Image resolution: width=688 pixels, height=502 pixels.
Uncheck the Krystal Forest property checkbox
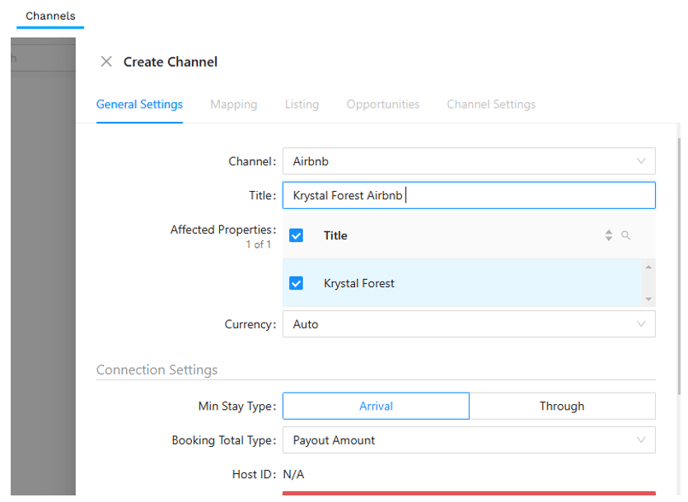[x=296, y=283]
